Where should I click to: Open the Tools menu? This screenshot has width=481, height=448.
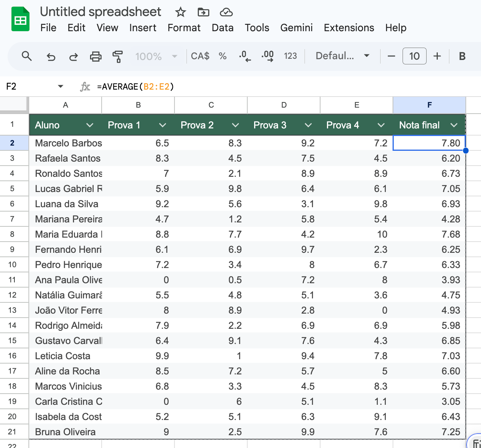point(257,28)
